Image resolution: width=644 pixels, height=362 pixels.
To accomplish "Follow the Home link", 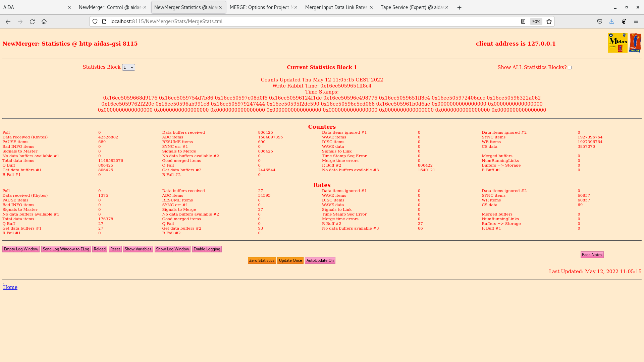I will tap(10, 287).
